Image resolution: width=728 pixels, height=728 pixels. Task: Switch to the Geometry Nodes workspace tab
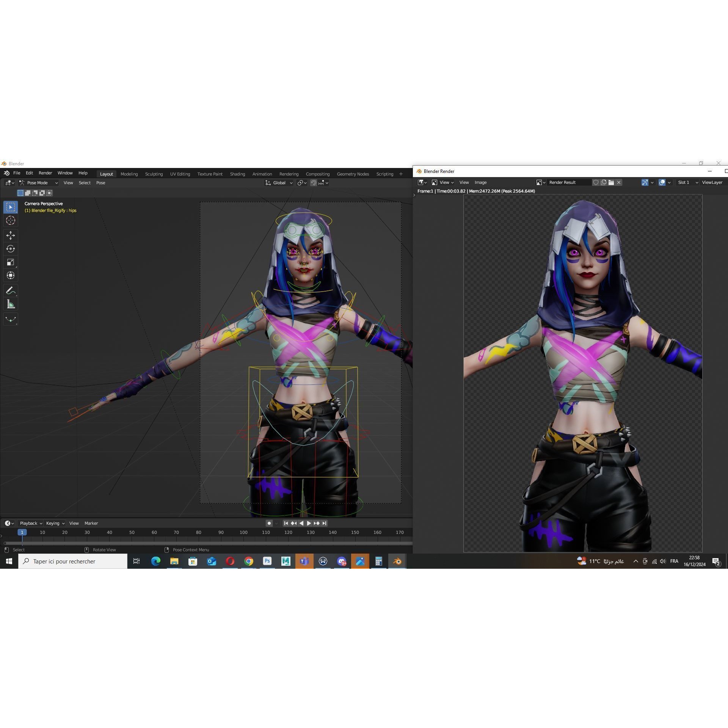(353, 174)
